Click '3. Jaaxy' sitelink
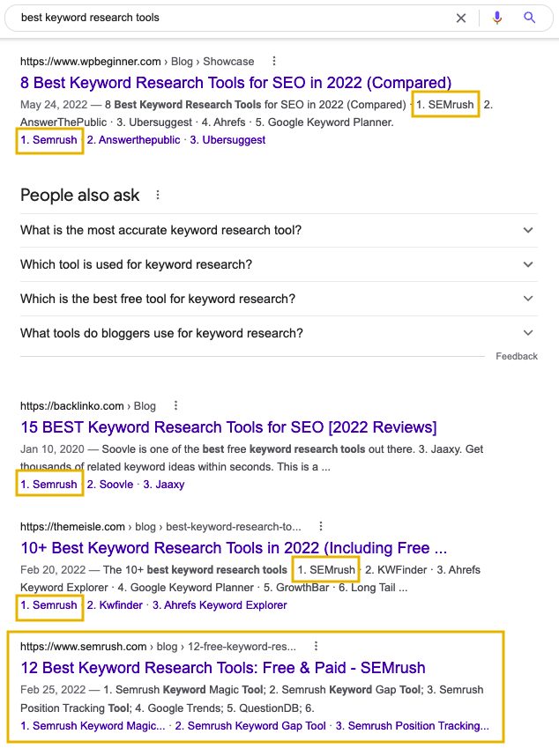 (x=164, y=484)
